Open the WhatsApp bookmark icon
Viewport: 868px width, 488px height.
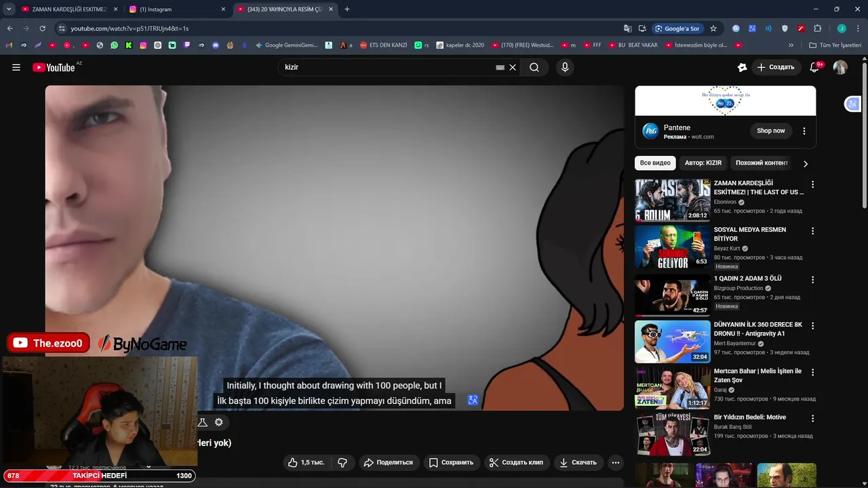click(114, 45)
